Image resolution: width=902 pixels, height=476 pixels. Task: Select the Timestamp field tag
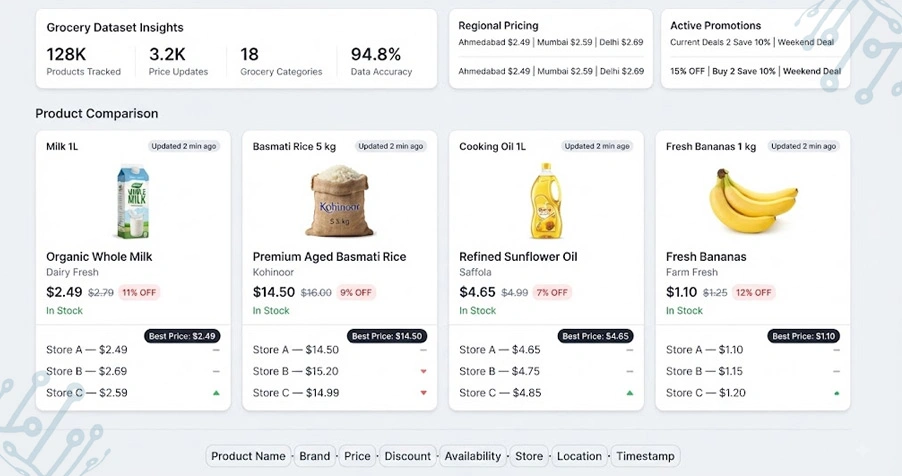(645, 456)
